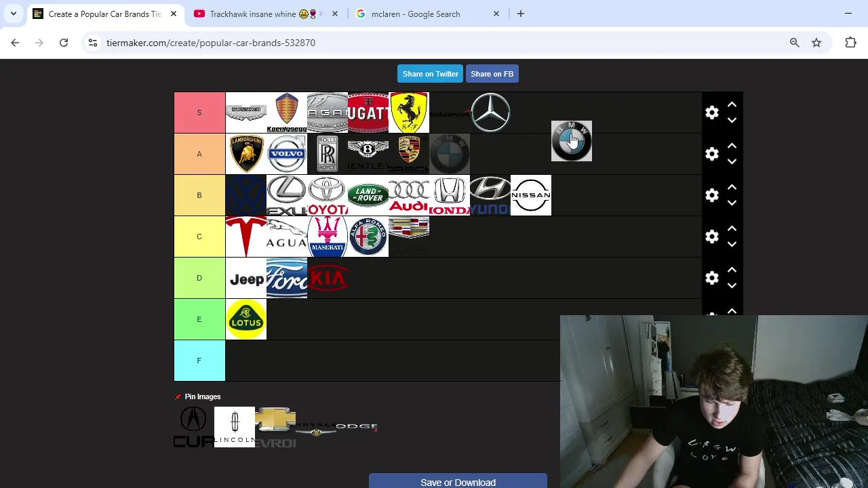The image size is (868, 488).
Task: Click the cyan F tier label
Action: [199, 361]
